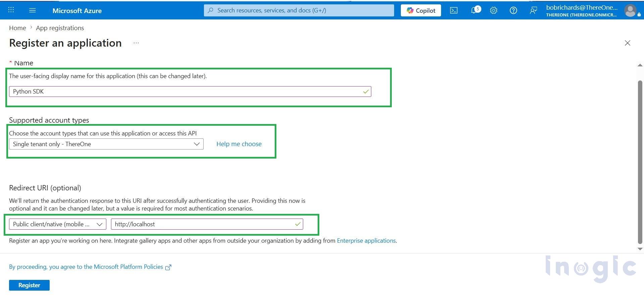The image size is (644, 299).
Task: Expand the Redirect URI platform dropdown
Action: tap(58, 224)
